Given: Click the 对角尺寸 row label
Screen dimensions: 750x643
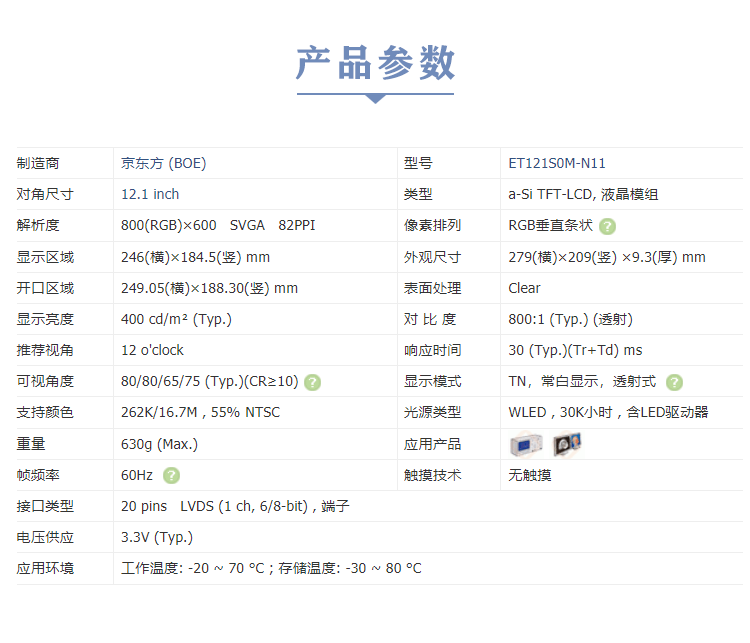Looking at the screenshot, I should pyautogui.click(x=45, y=194).
